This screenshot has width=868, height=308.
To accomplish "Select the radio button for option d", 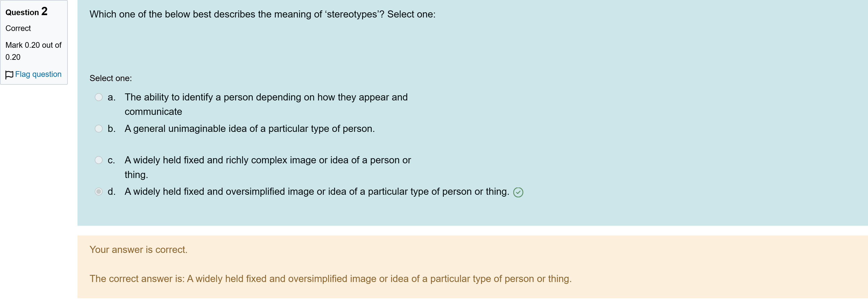I will pyautogui.click(x=99, y=191).
